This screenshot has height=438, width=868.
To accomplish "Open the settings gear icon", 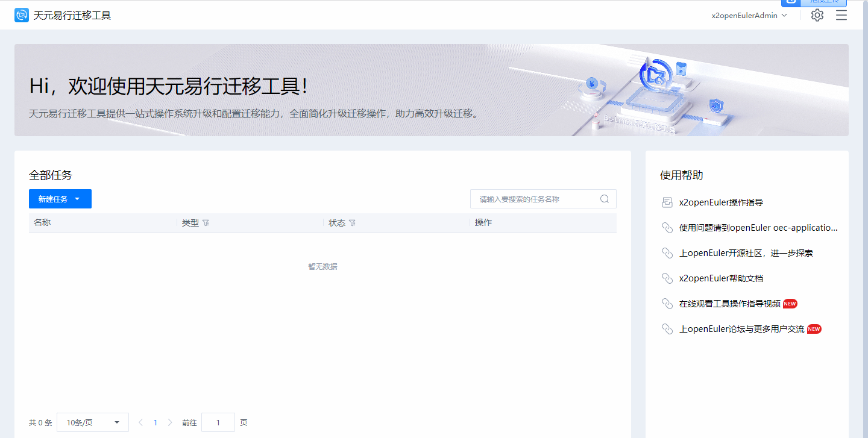I will click(817, 15).
